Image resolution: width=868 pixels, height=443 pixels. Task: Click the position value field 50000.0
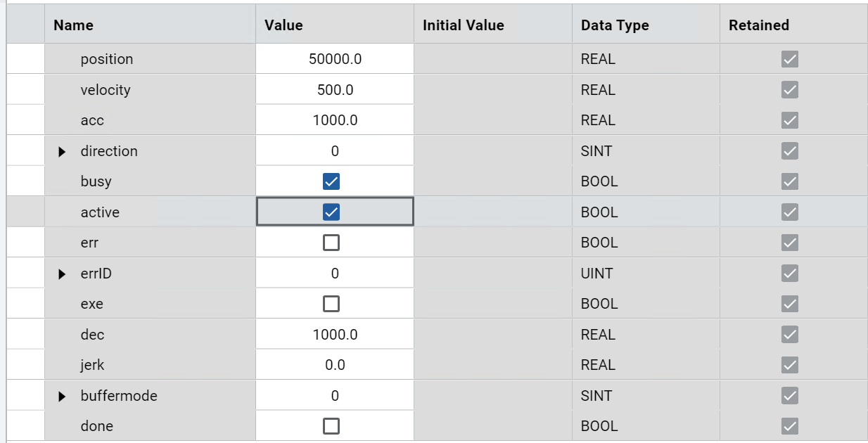coord(335,59)
